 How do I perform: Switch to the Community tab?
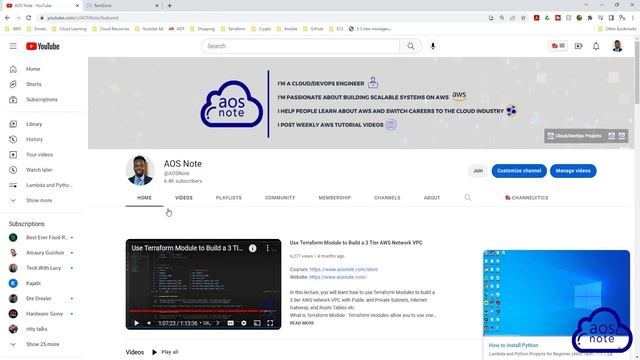(x=280, y=198)
